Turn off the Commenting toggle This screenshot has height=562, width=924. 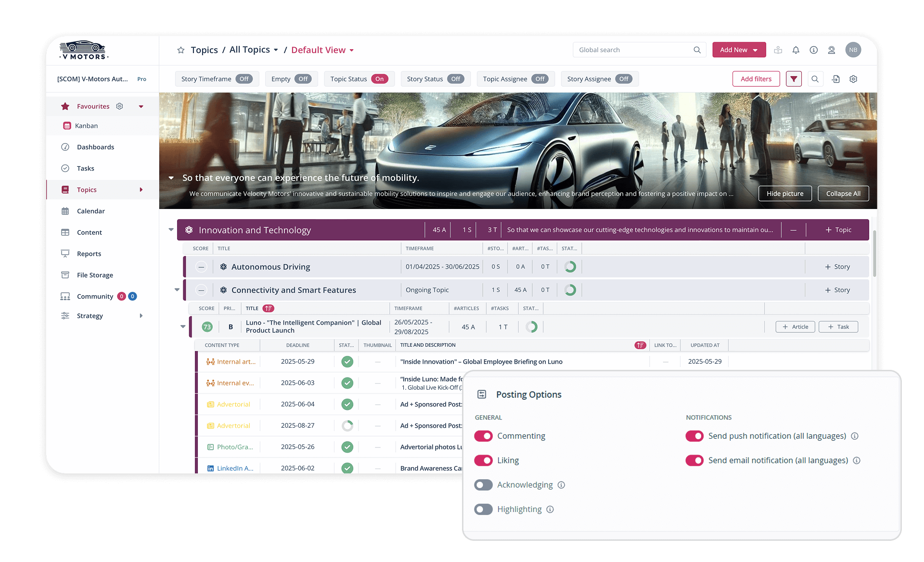[484, 436]
